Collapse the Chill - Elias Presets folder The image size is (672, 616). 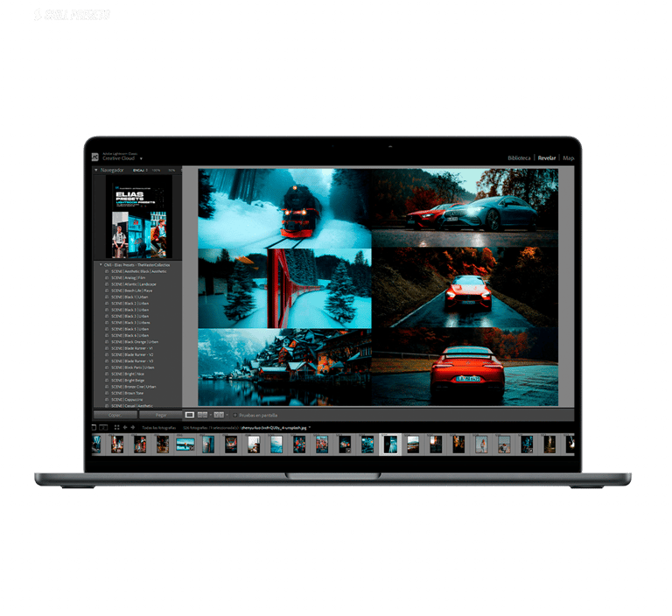click(101, 265)
